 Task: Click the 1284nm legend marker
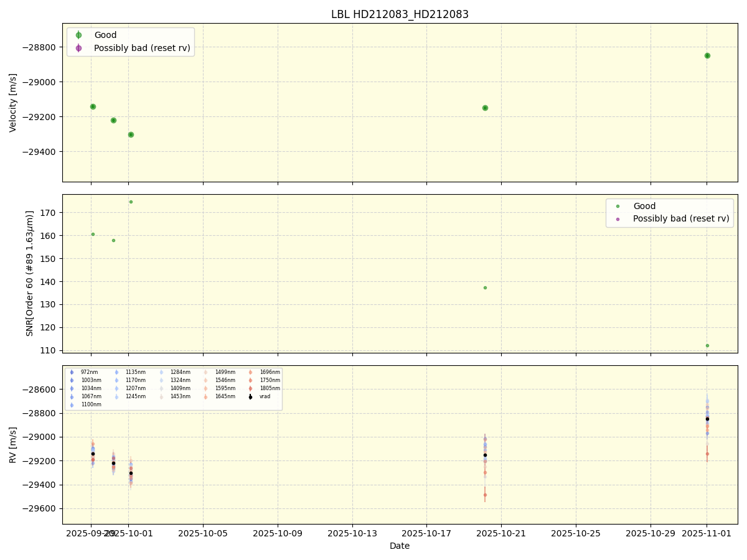(x=161, y=372)
